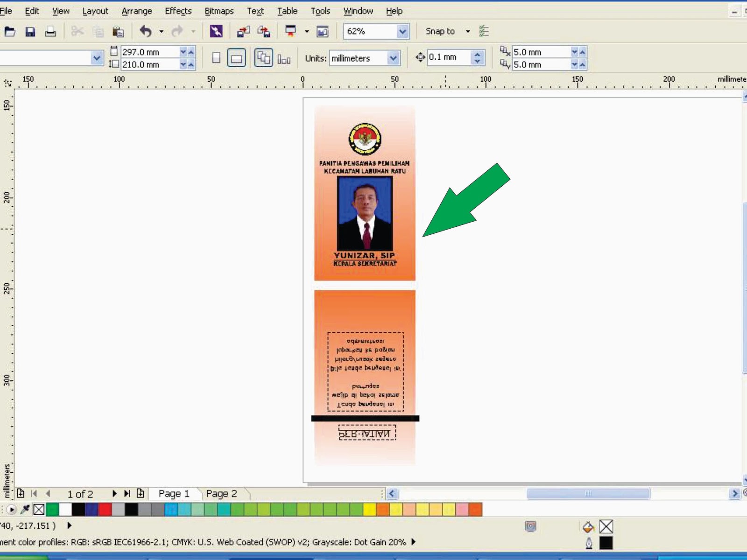Image resolution: width=747 pixels, height=560 pixels.
Task: Open a file using the folder icon
Action: [9, 31]
